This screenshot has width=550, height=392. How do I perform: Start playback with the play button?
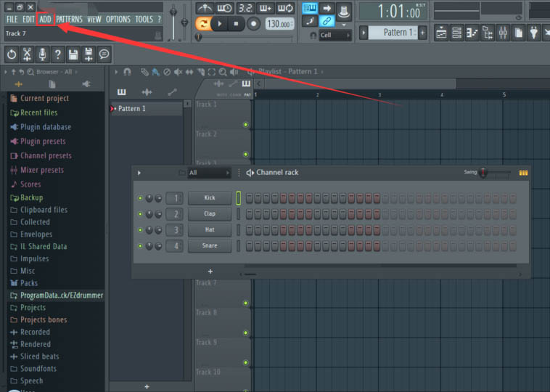coord(220,24)
